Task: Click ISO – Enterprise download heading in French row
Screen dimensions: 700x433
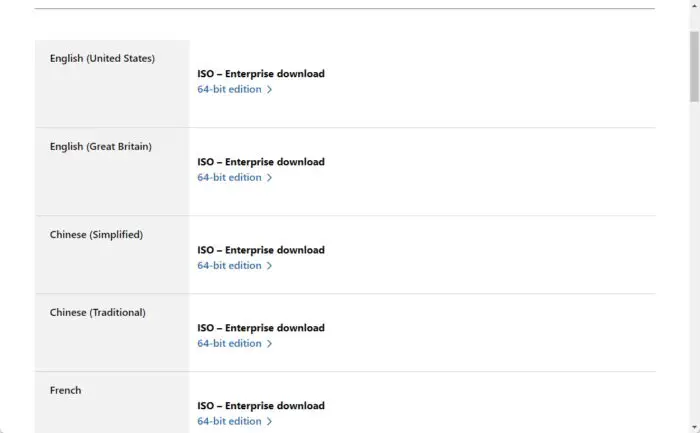Action: click(x=261, y=406)
